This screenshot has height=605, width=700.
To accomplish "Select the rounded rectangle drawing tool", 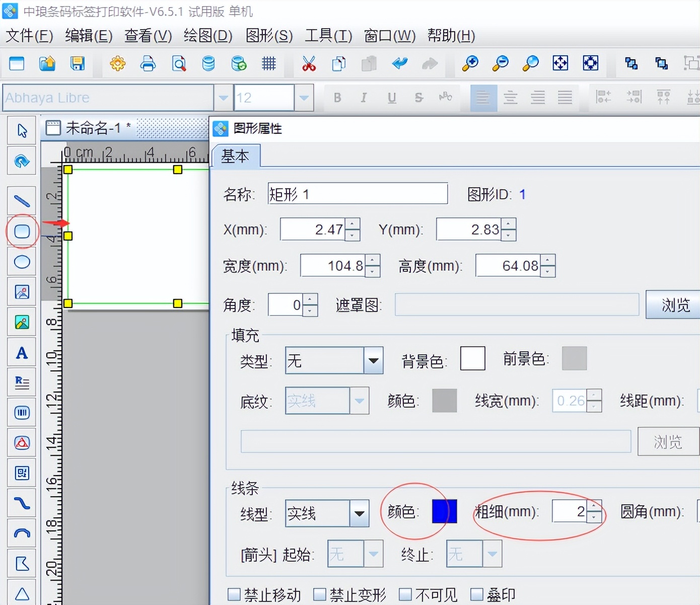I will click(22, 231).
